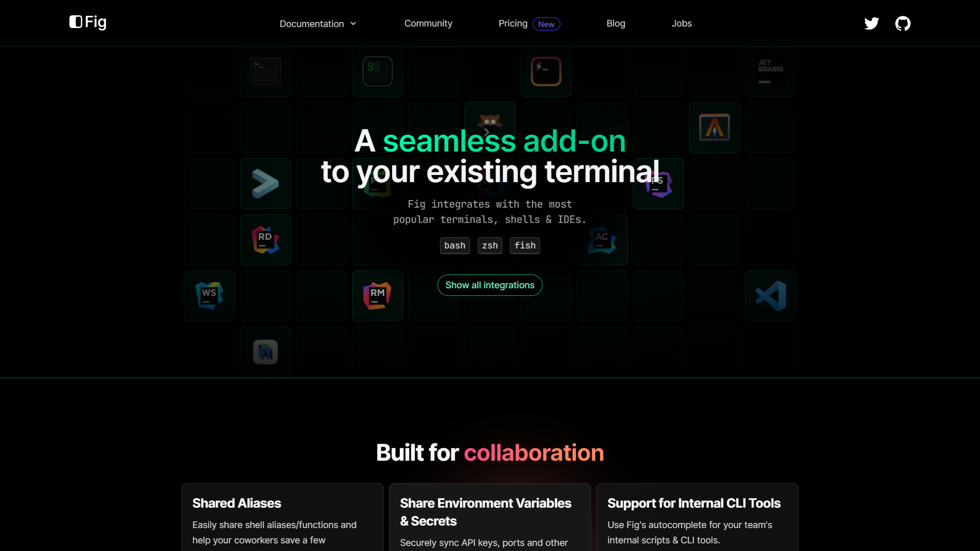The image size is (980, 551).
Task: Open the Share Environment Variables & Secrets card
Action: [x=490, y=517]
